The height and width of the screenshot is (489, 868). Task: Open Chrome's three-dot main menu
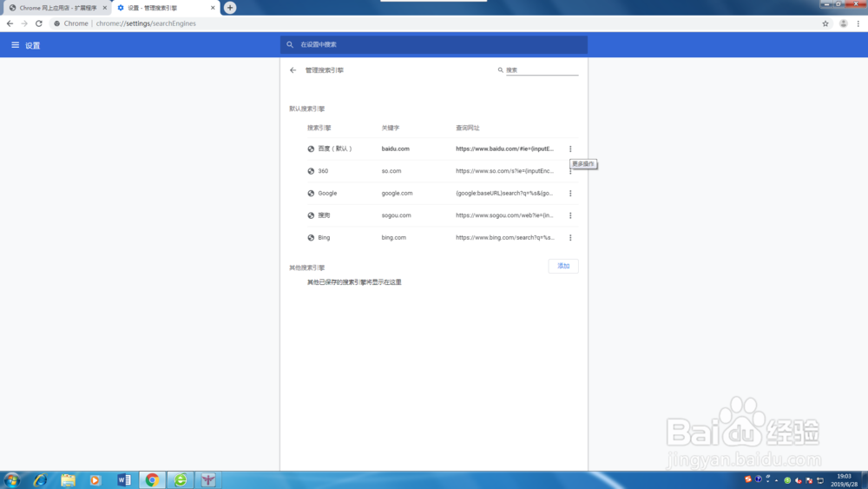[858, 23]
